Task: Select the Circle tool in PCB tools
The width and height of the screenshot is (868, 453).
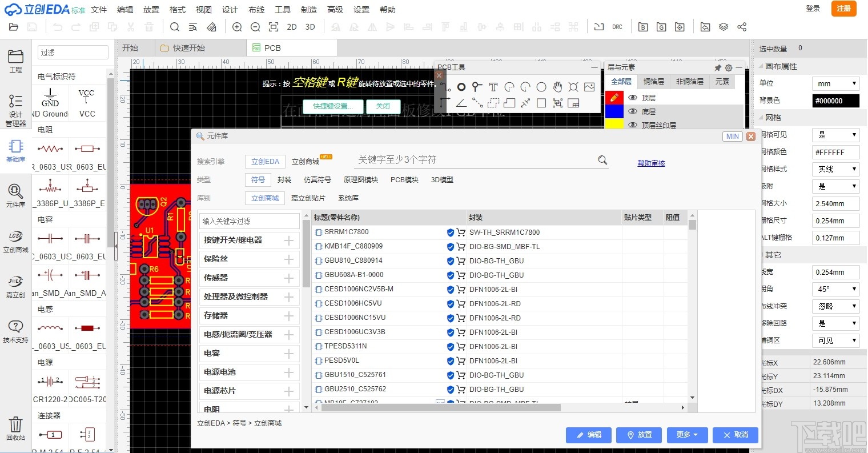Action: pos(541,87)
